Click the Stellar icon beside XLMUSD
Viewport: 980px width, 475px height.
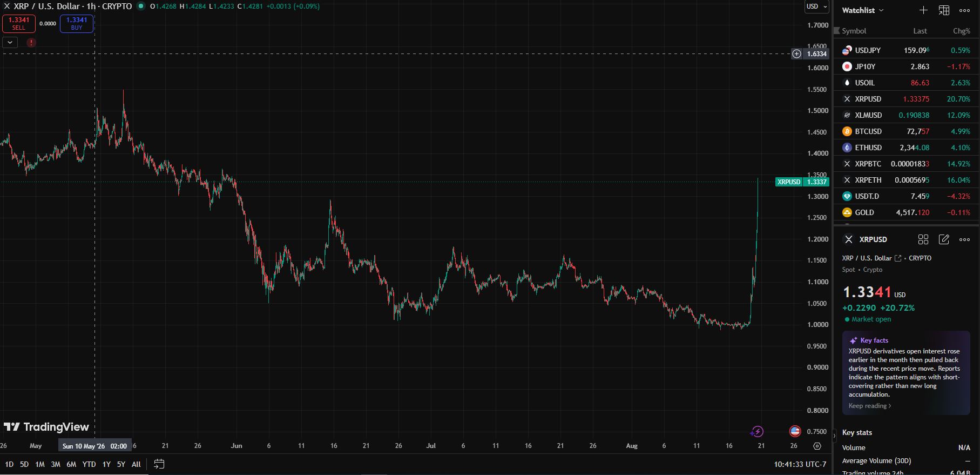click(847, 115)
